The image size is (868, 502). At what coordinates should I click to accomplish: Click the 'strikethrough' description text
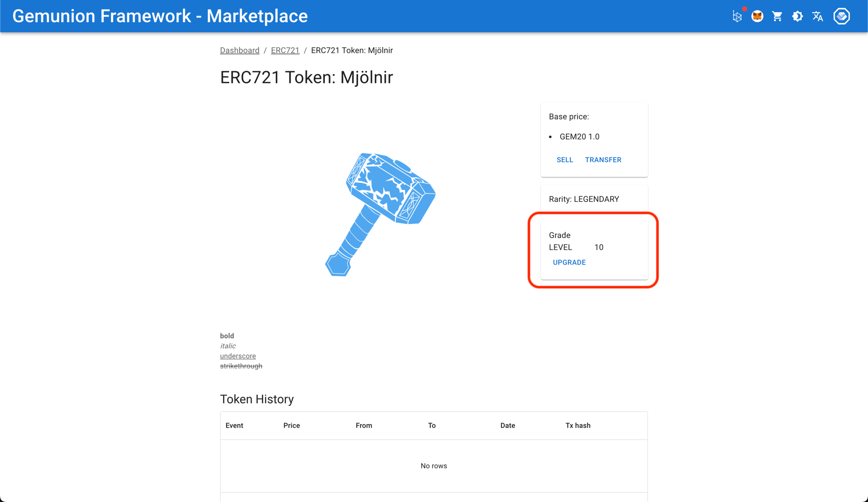click(241, 366)
